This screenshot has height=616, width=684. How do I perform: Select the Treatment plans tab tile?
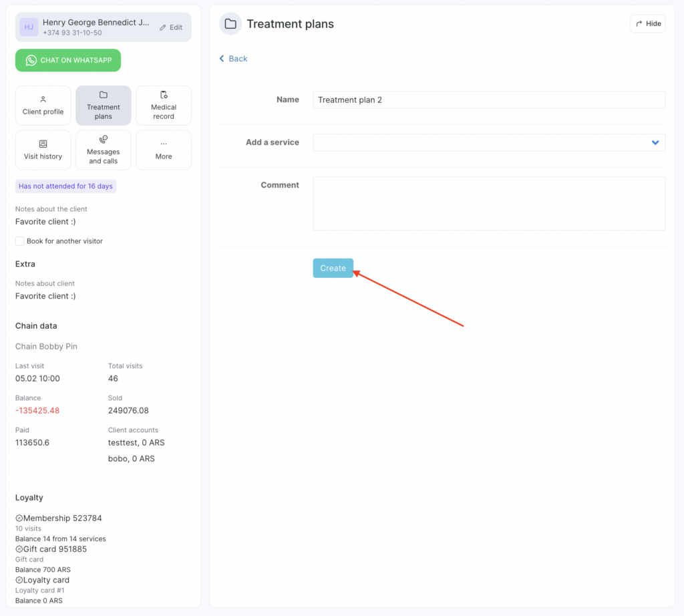click(x=103, y=106)
